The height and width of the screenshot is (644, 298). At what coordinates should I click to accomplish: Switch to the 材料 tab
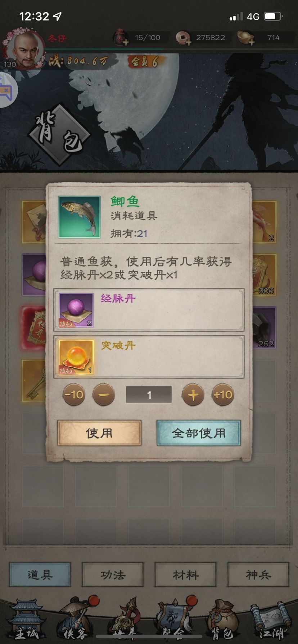click(x=185, y=575)
